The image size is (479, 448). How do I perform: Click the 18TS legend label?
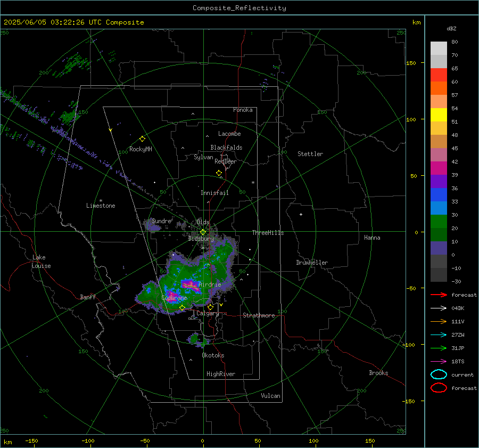tap(458, 362)
